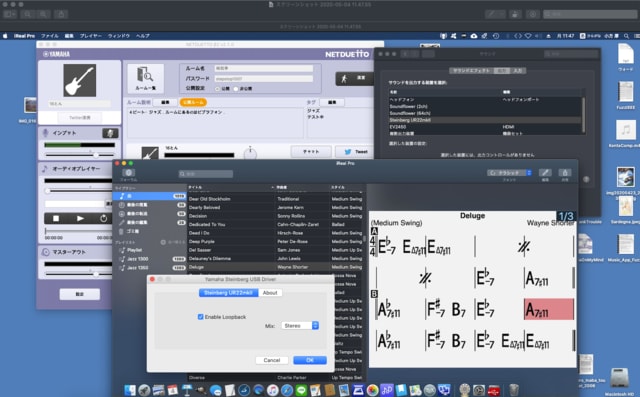Viewport: 640px width, 397px height.
Task: Open the iReal Pro forum toolbar icon
Action: [x=128, y=173]
